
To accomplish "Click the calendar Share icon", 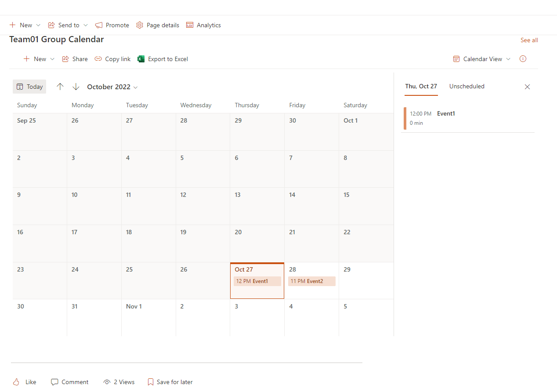I will [x=65, y=59].
